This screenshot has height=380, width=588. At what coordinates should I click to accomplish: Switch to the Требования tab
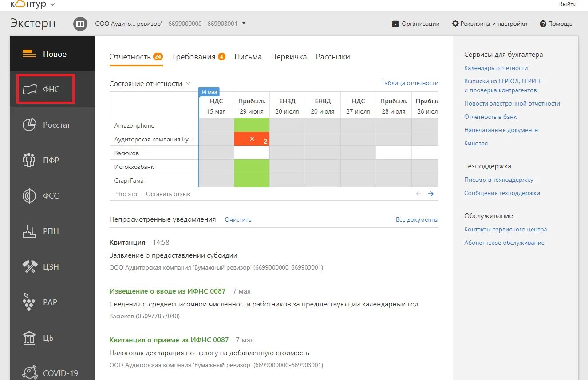coord(198,57)
